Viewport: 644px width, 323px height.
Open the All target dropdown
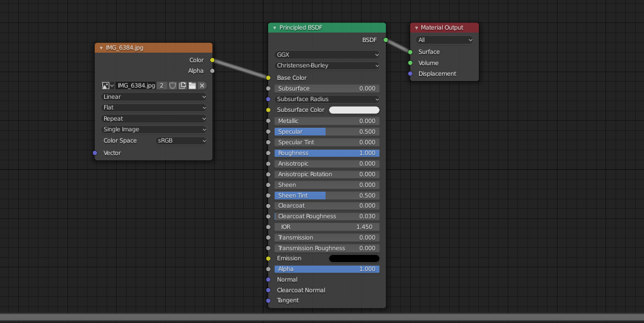point(445,40)
